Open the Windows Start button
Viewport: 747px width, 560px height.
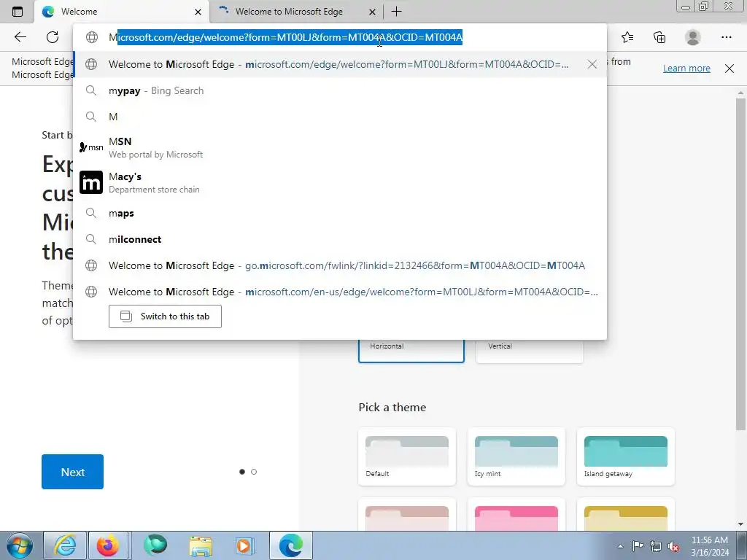19,545
